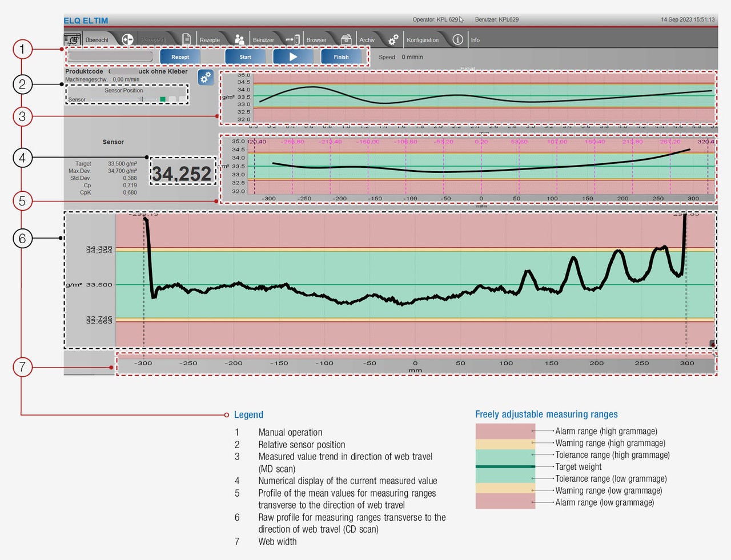Click the device transfer icon before Browser
731x560 pixels.
tap(293, 39)
